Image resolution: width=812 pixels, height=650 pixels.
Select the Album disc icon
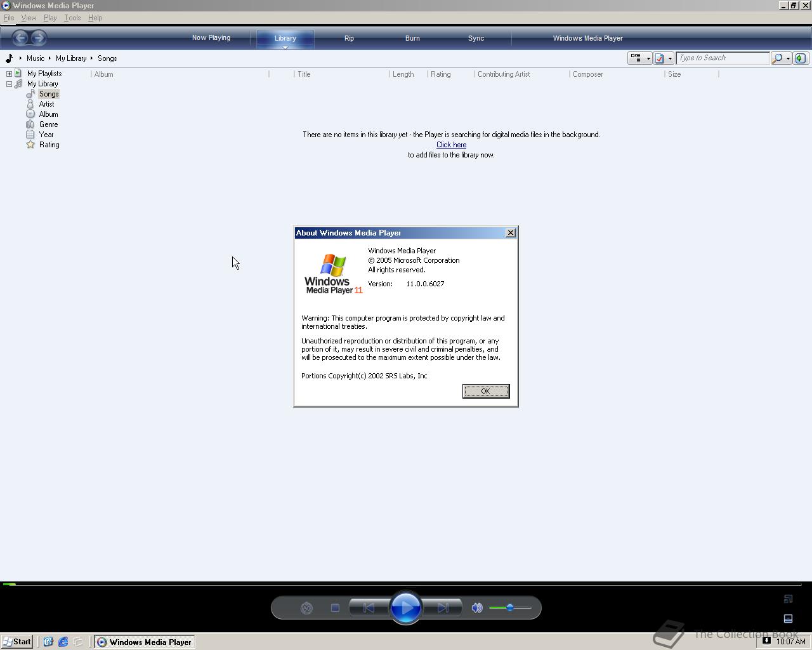click(30, 114)
